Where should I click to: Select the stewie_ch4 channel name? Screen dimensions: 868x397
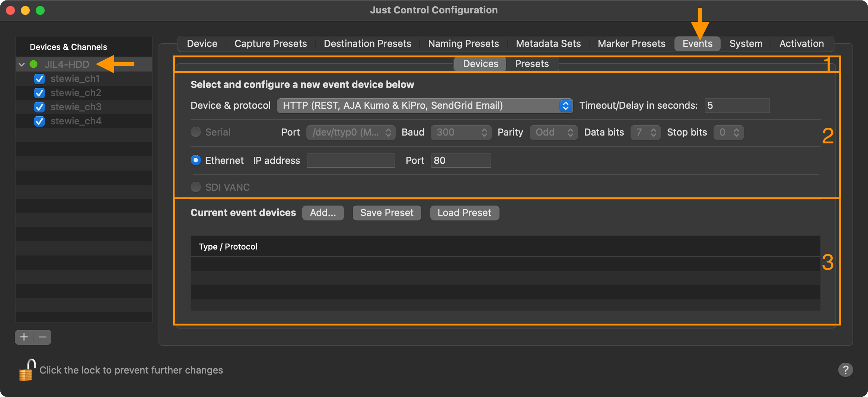tap(76, 121)
